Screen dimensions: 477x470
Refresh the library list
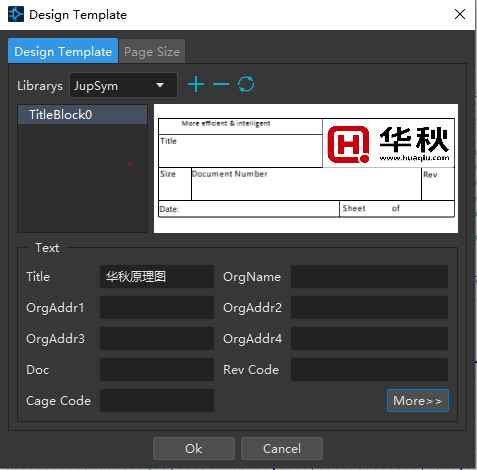(246, 84)
